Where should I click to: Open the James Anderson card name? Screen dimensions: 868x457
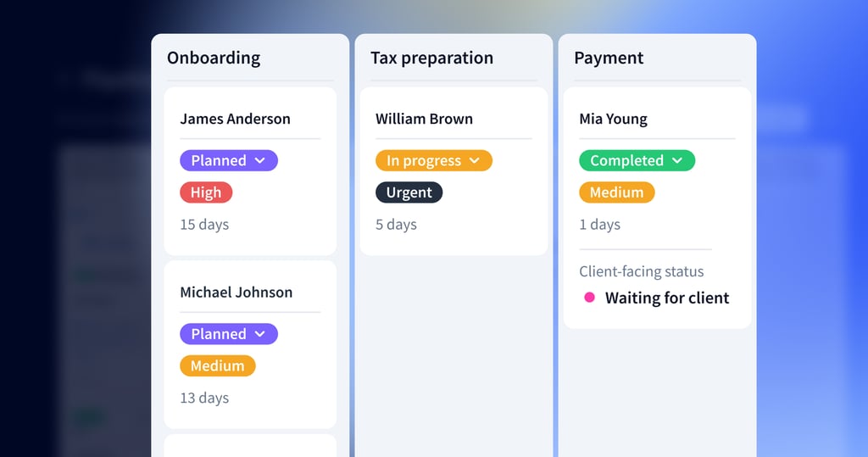[x=235, y=119]
